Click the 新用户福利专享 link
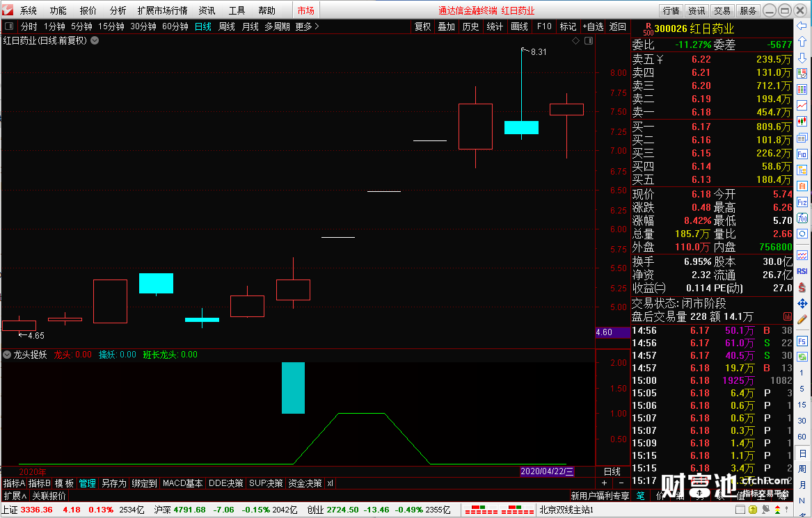Viewport: 812px width, 518px height. [600, 496]
